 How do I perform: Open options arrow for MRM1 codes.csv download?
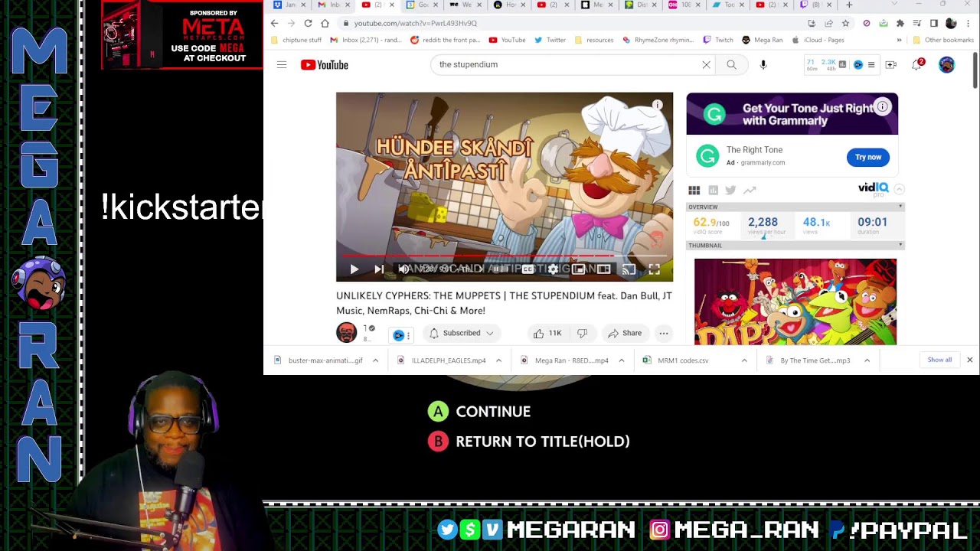tap(744, 360)
